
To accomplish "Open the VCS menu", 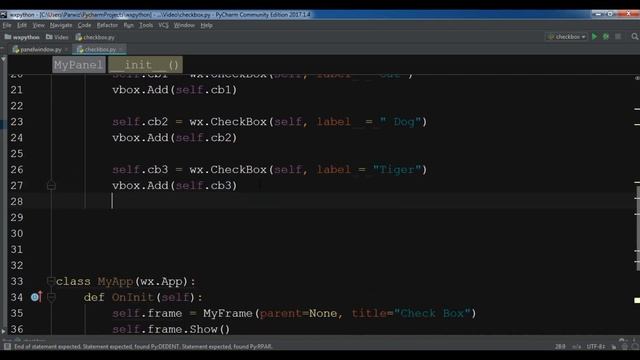I will click(x=163, y=25).
